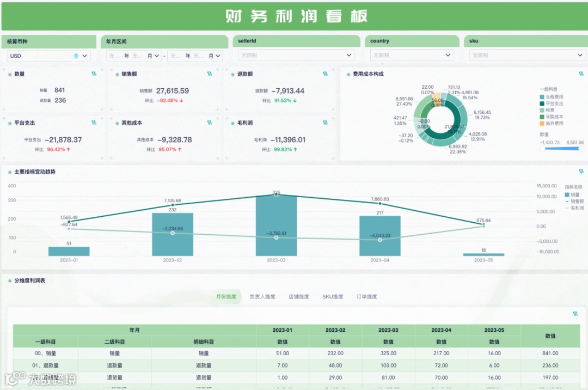Click the 7,660.83 sales point on line
The width and height of the screenshot is (588, 390).
coord(380,204)
